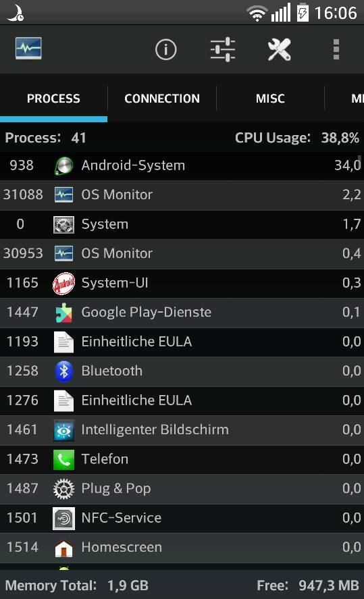This screenshot has height=599, width=364.
Task: Tap the Wi-Fi status bar icon
Action: coord(257,14)
